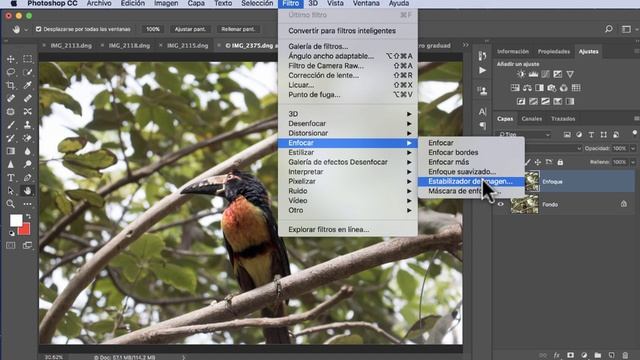This screenshot has height=360, width=640.
Task: Switch to the Canales tab
Action: point(531,119)
